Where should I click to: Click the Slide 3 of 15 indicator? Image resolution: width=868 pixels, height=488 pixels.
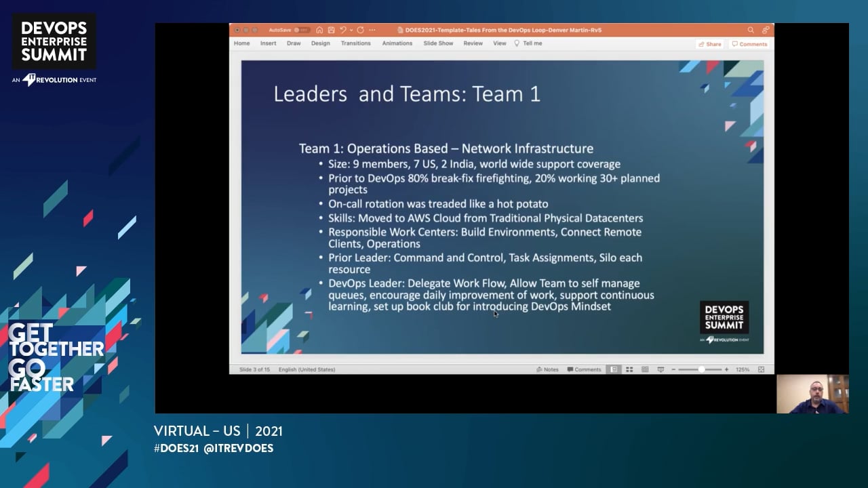(254, 369)
